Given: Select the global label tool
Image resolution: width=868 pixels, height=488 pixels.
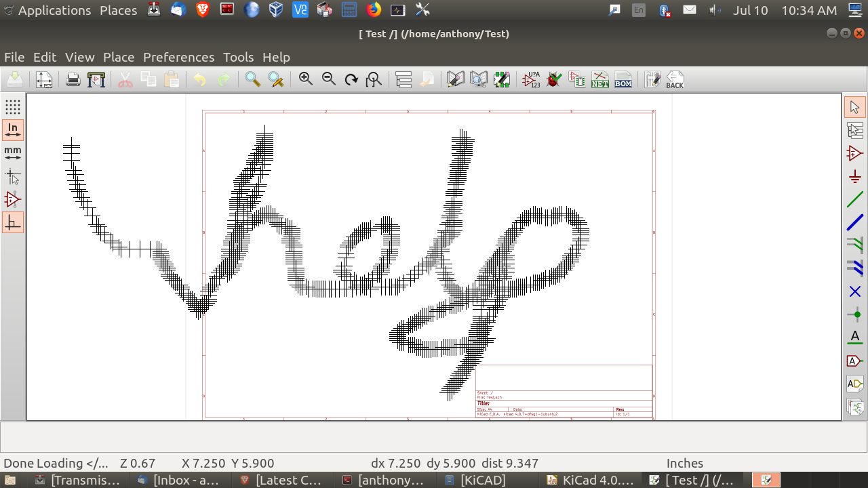Looking at the screenshot, I should tap(855, 361).
